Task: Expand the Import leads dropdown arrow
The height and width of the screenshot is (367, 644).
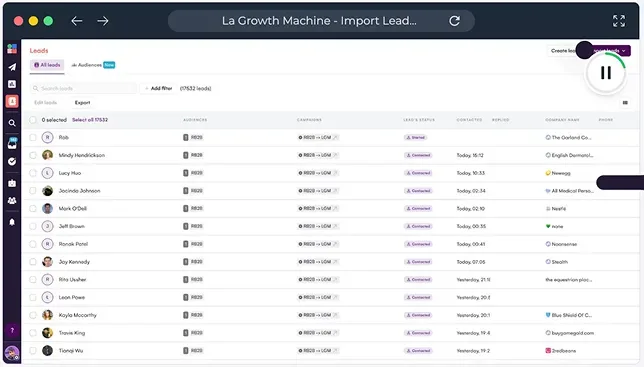Action: (624, 51)
